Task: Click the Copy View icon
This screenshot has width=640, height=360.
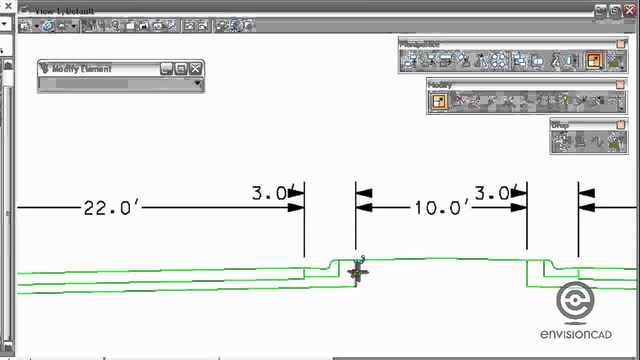Action: 220,26
